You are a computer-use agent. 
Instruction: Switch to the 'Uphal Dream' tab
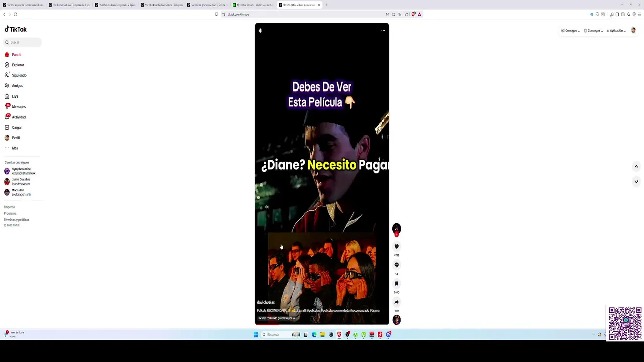point(254,5)
